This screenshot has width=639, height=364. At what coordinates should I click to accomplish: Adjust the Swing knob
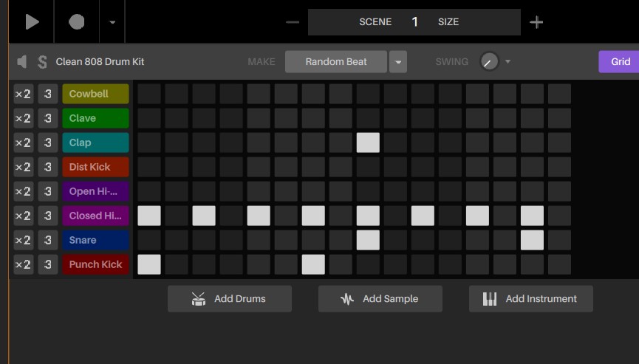(x=489, y=62)
